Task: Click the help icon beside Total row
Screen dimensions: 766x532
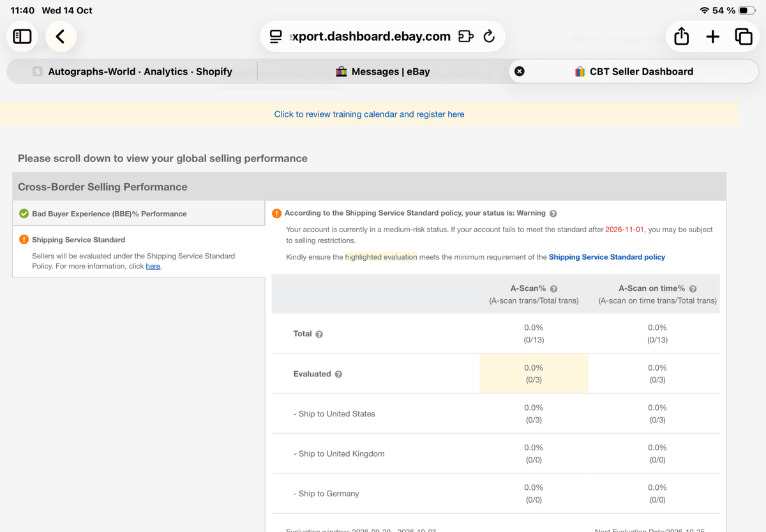Action: [x=319, y=334]
